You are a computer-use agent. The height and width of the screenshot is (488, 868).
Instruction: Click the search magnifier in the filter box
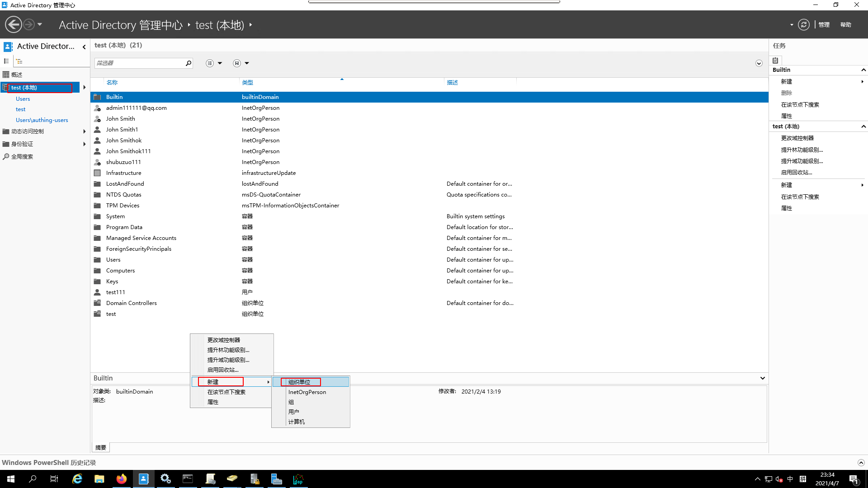pos(189,63)
